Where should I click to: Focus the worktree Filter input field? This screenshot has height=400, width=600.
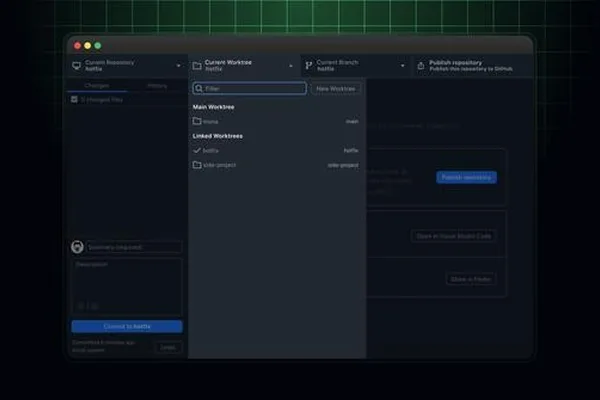click(249, 88)
